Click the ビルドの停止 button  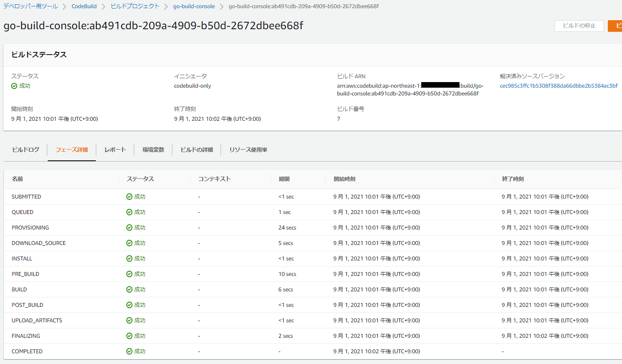tap(579, 26)
